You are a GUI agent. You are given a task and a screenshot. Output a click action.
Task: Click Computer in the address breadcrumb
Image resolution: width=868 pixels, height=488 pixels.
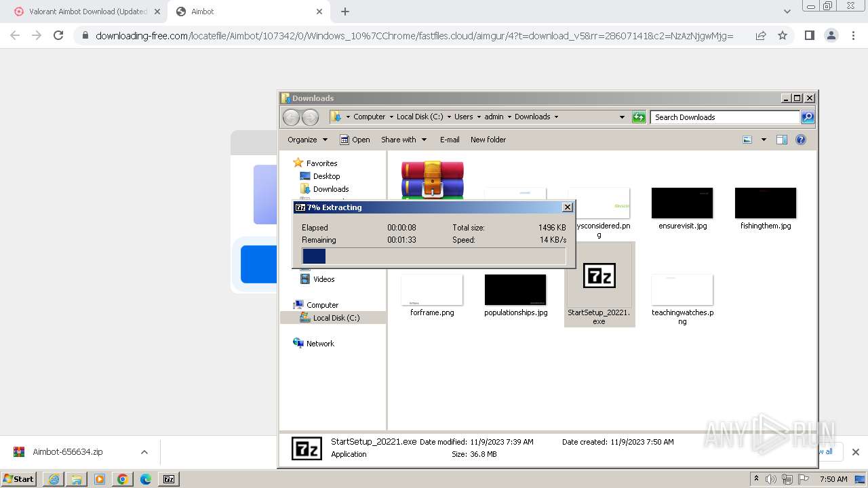pyautogui.click(x=369, y=117)
